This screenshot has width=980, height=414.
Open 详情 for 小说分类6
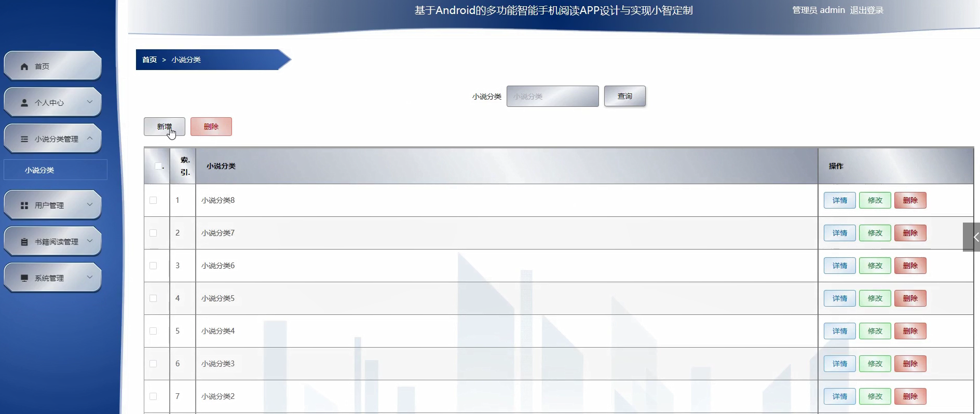pos(840,266)
